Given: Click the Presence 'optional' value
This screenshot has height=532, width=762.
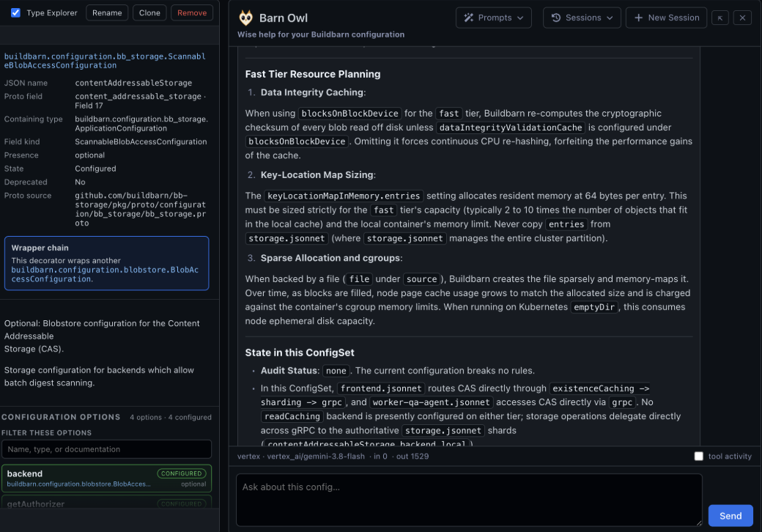Looking at the screenshot, I should coord(89,155).
